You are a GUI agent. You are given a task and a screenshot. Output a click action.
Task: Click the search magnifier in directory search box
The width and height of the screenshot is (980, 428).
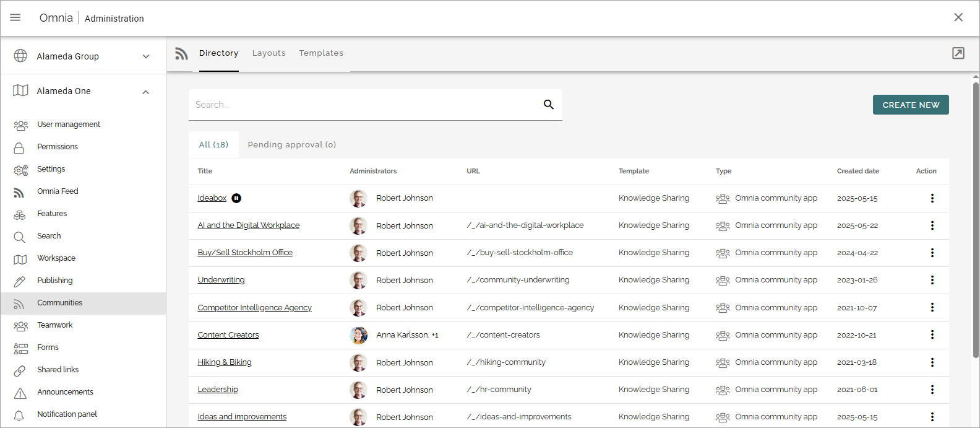tap(549, 104)
